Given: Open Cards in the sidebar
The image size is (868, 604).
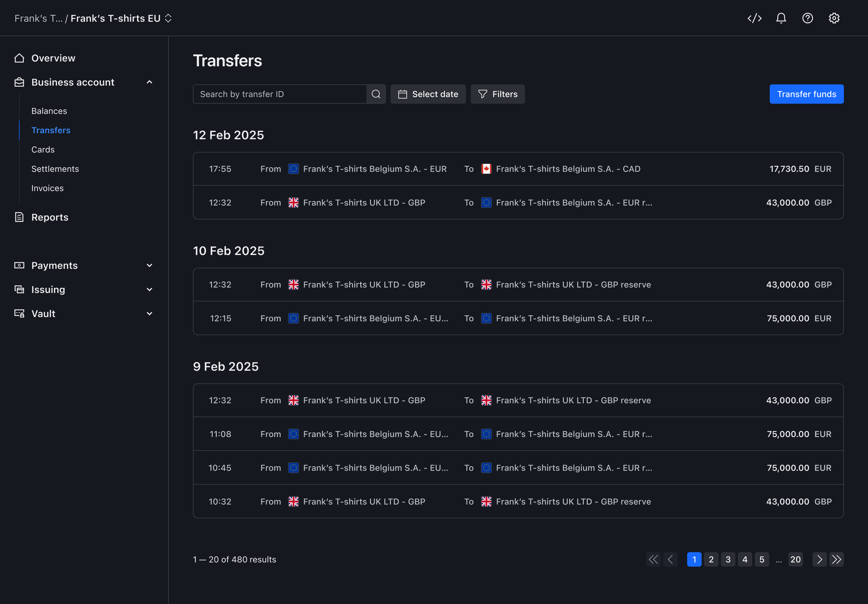Looking at the screenshot, I should coord(43,150).
